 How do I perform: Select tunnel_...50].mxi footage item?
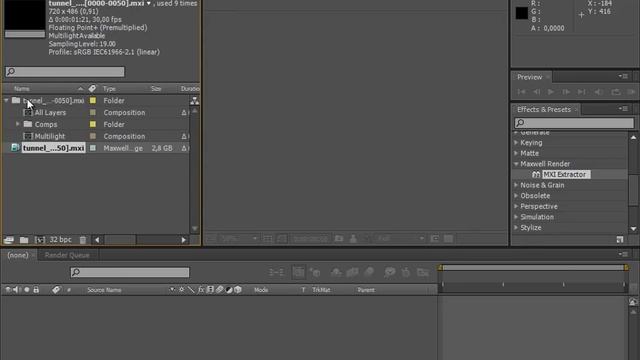(53, 148)
